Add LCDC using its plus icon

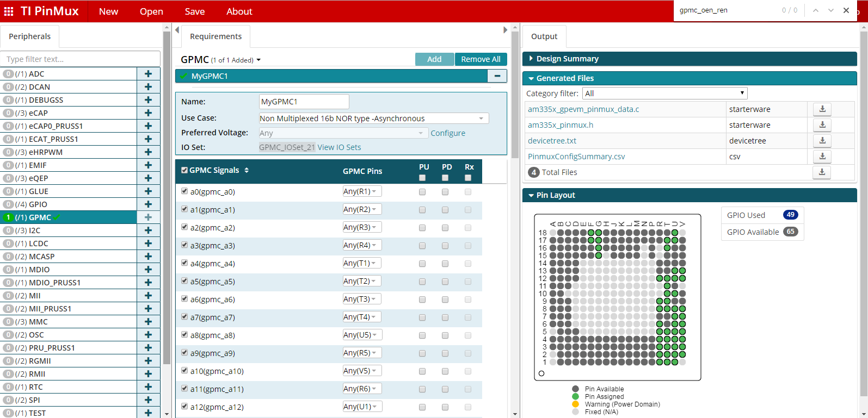tap(148, 244)
